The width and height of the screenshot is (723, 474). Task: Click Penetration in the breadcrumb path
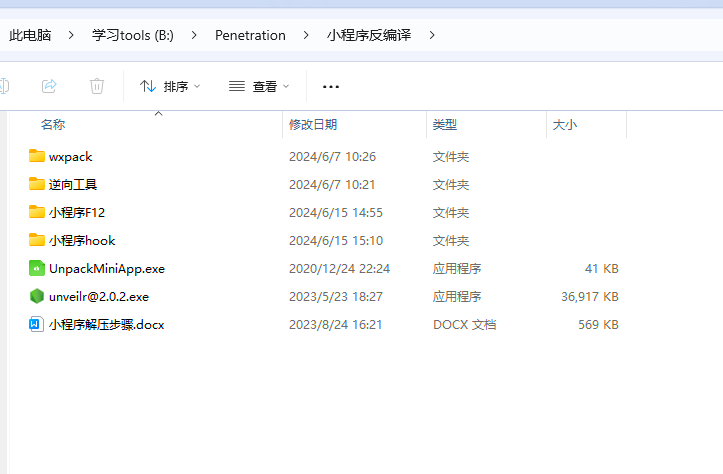[x=250, y=35]
